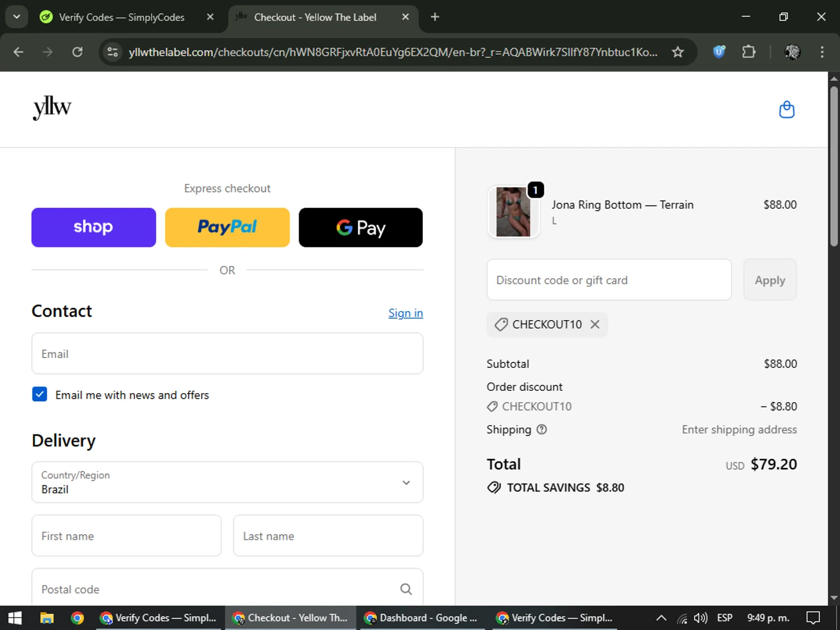Pay with the PayPal button
The image size is (840, 630).
point(227,227)
